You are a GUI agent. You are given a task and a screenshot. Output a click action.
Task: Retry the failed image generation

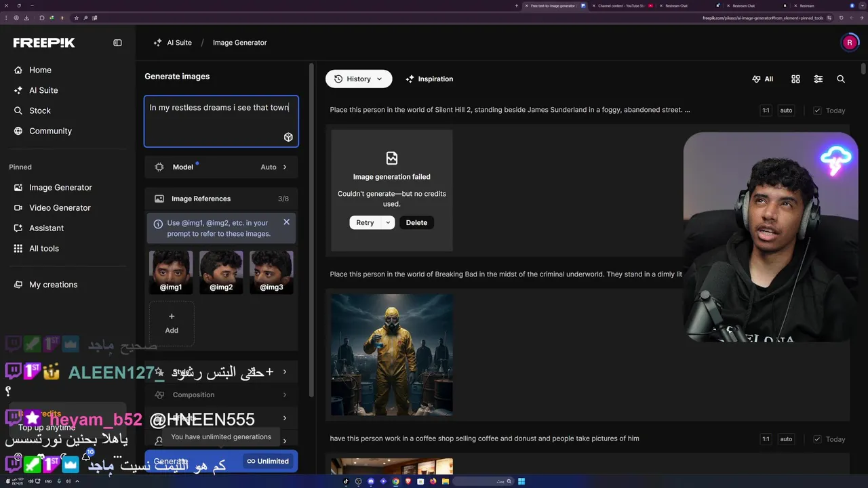tap(365, 222)
